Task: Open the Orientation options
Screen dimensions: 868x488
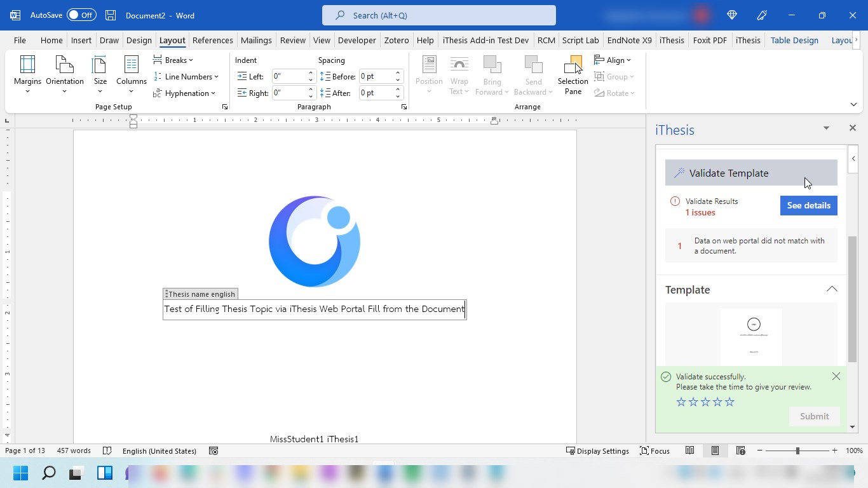Action: click(x=65, y=75)
